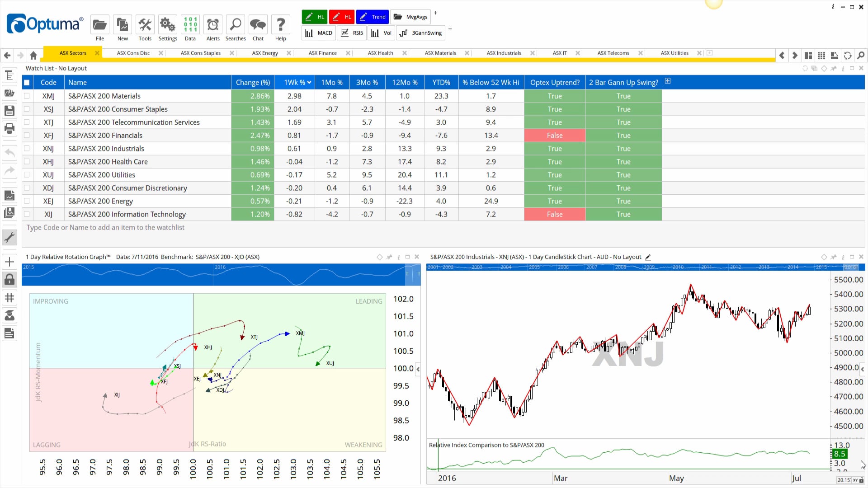Switch to ASX Cons Staples tab

point(201,53)
